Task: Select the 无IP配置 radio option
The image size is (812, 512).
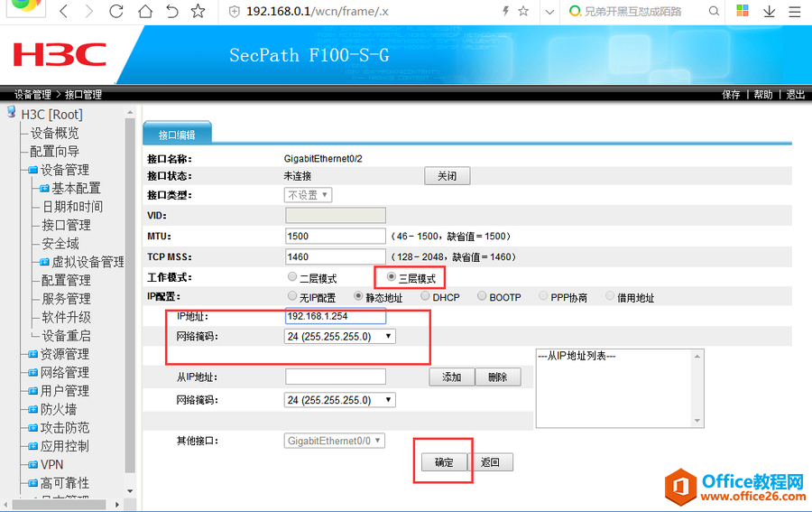Action: point(292,296)
